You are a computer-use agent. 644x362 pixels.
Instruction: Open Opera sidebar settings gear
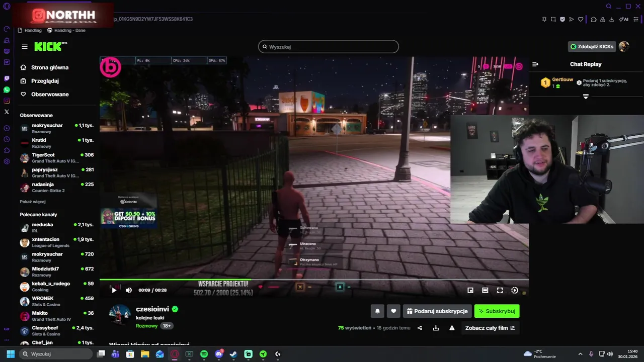pos(7,161)
